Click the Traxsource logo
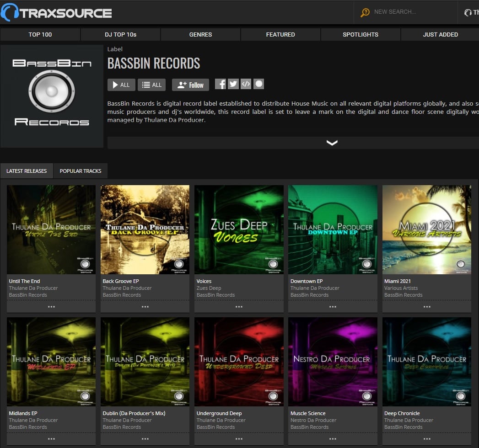The height and width of the screenshot is (448, 479). tap(56, 12)
